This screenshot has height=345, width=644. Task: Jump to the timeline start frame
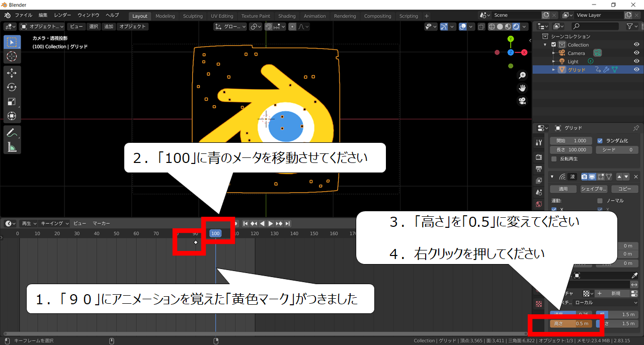point(246,223)
